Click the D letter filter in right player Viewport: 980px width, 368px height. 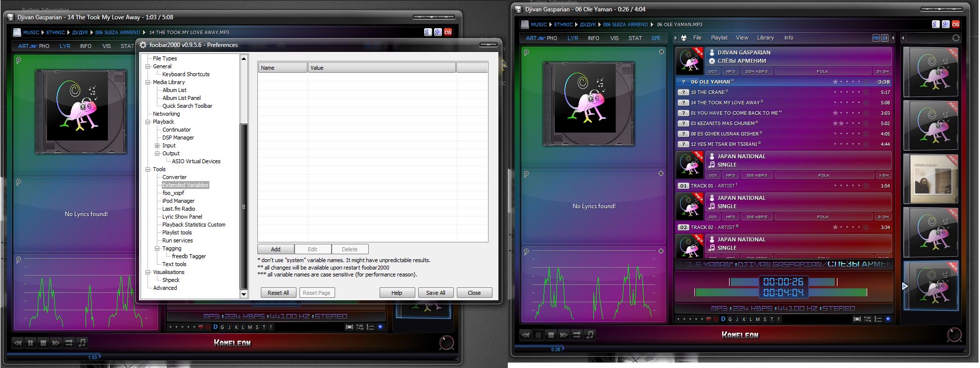(x=723, y=319)
